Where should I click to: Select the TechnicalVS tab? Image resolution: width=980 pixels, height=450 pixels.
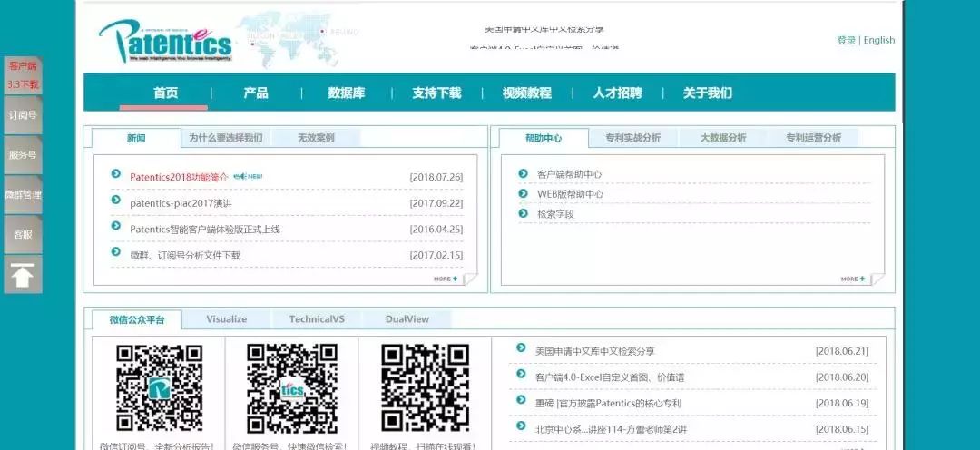pyautogui.click(x=317, y=319)
